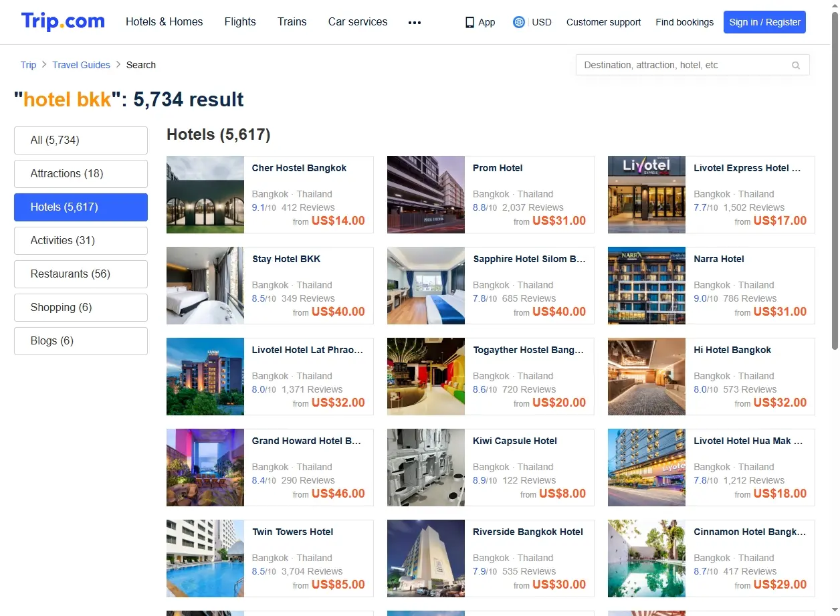
Task: Open Grand Howard Hotel photo
Action: [205, 468]
